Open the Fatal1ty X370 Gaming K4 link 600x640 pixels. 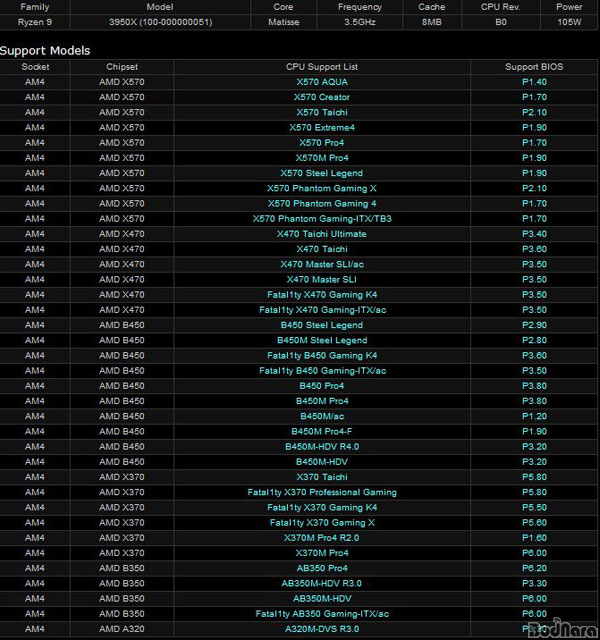(x=322, y=507)
